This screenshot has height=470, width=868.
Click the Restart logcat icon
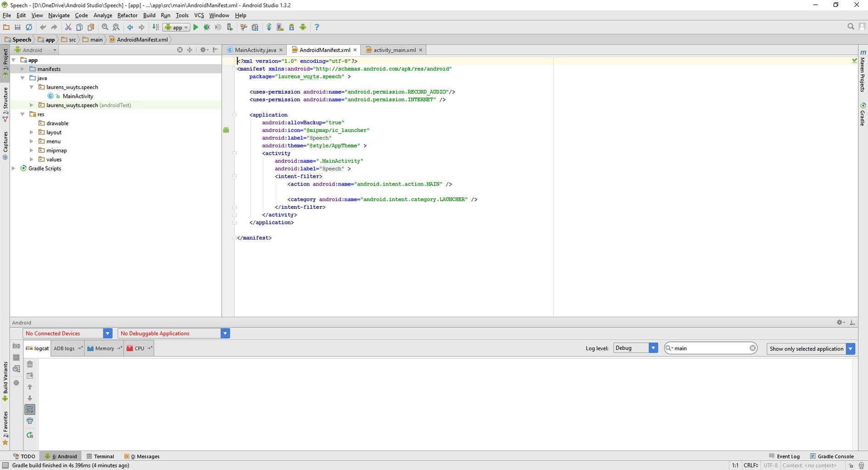[x=30, y=435]
